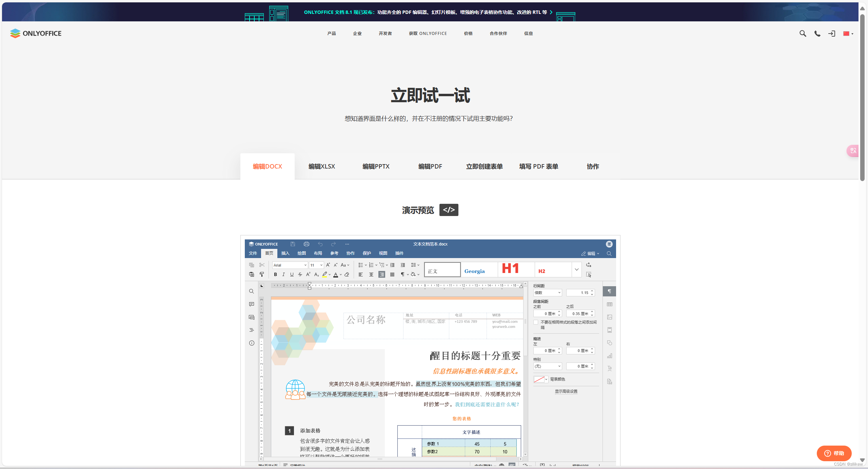
Task: Switch to the 编辑XLSX tab
Action: 322,167
